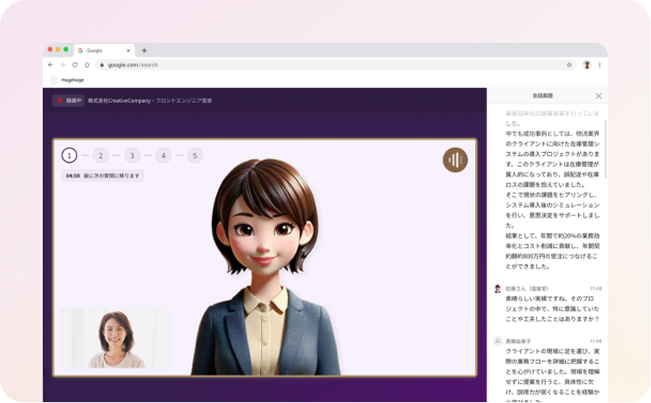Click the conversation history scrollbar
The width and height of the screenshot is (651, 403).
[x=604, y=150]
